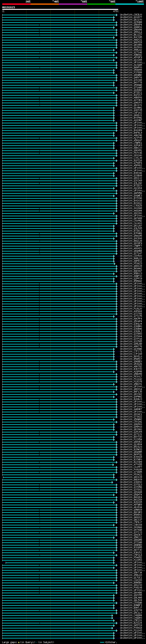Viewport: 146px width, 644px height.
Task: Select label UniRef100_A1XQQ5
Action: tap(131, 65)
